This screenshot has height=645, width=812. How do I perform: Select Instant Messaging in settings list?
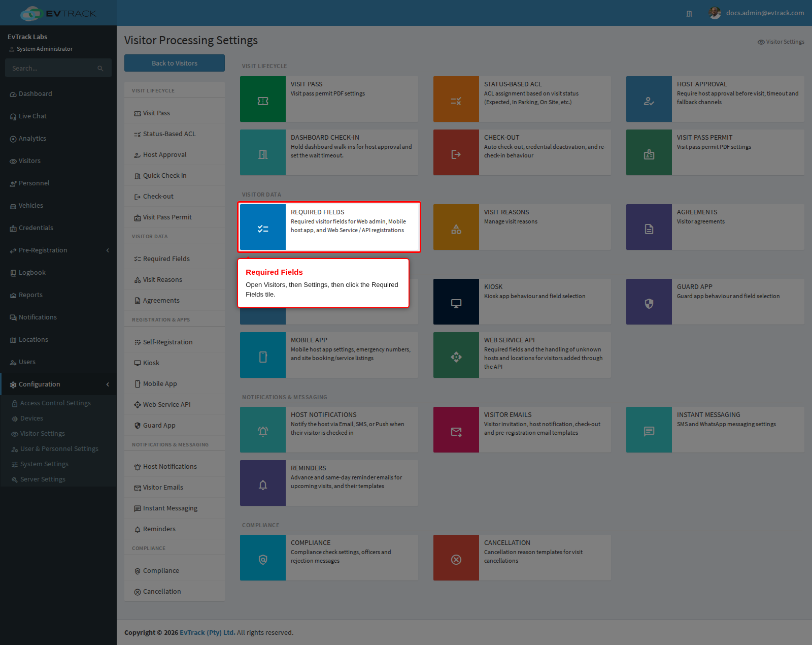[175, 508]
